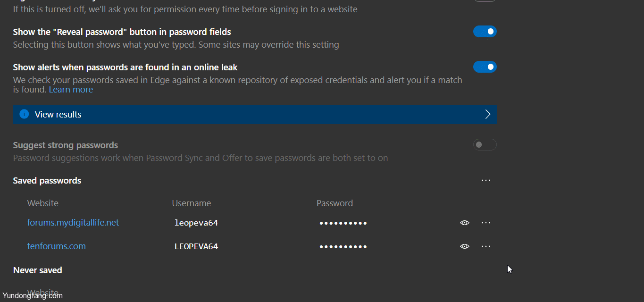This screenshot has height=302, width=644.
Task: Click the masked password for forums.mydigitallife.net
Action: click(x=343, y=223)
